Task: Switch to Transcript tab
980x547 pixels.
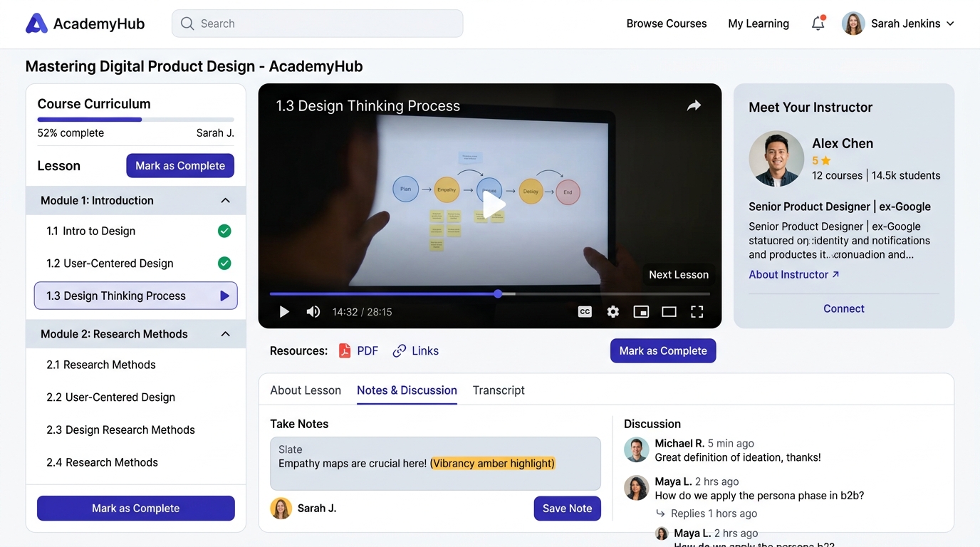Action: click(x=499, y=390)
